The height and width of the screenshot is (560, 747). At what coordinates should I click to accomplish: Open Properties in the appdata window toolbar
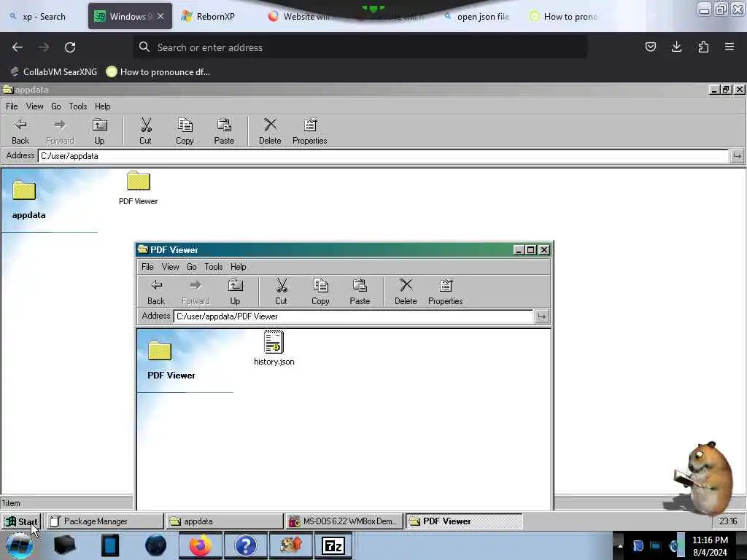[309, 131]
